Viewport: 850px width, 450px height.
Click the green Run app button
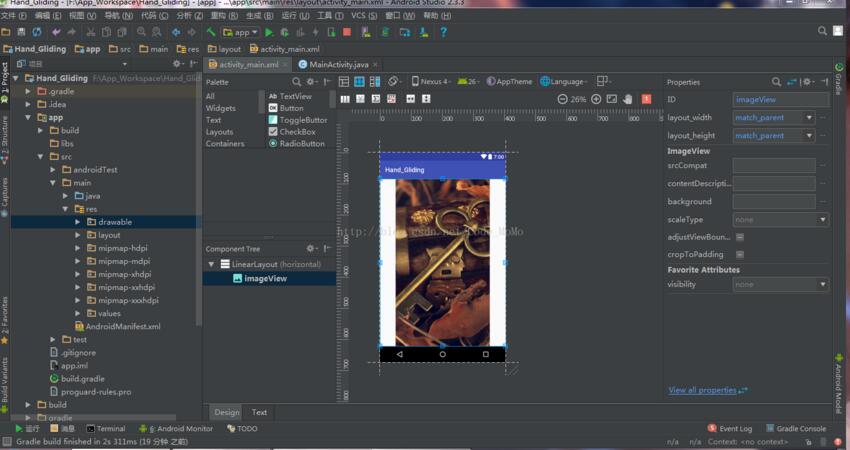coord(268,32)
